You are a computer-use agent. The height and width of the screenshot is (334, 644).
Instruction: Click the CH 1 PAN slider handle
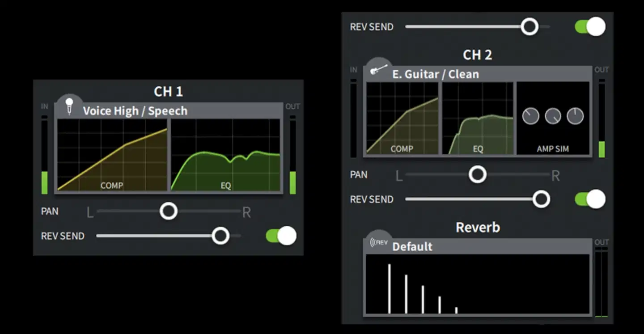(169, 211)
